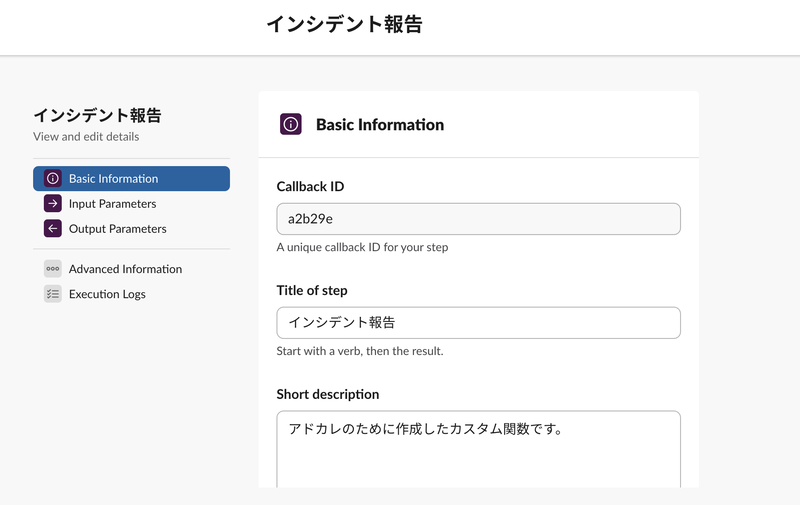
Task: Click inside the Short description text area
Action: click(479, 449)
